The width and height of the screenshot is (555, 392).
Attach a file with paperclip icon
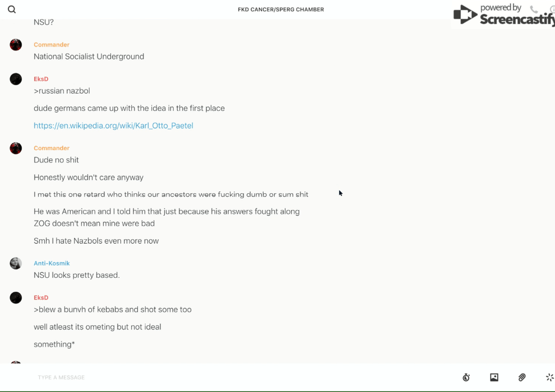point(522,377)
